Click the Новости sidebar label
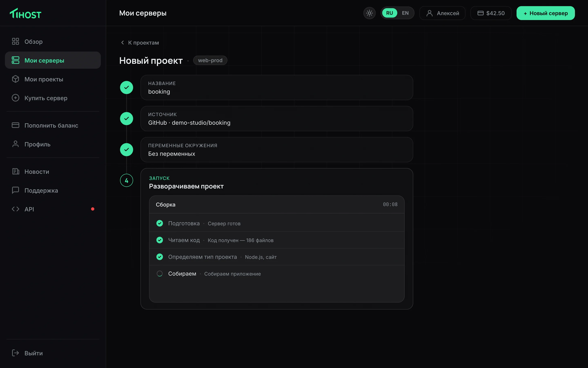588x368 pixels. click(x=37, y=172)
